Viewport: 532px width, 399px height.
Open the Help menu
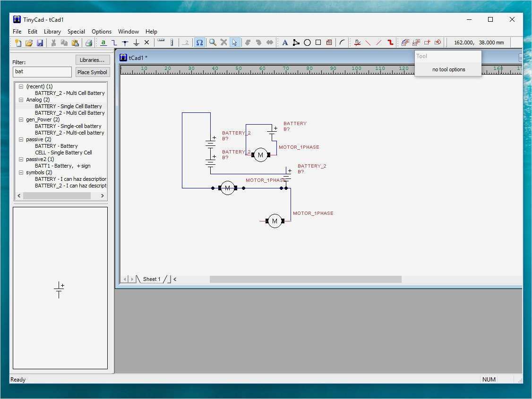[151, 32]
